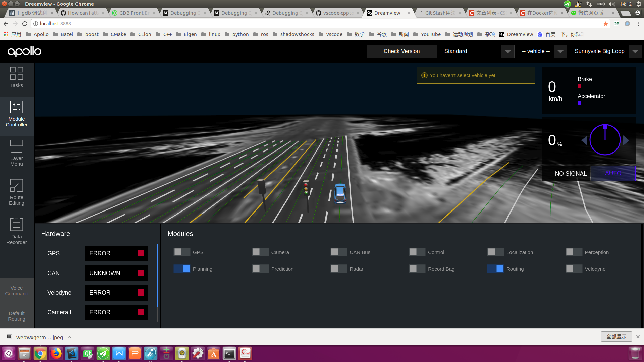Launch the terminal from the dock
Image resolution: width=644 pixels, height=362 pixels.
click(229, 353)
